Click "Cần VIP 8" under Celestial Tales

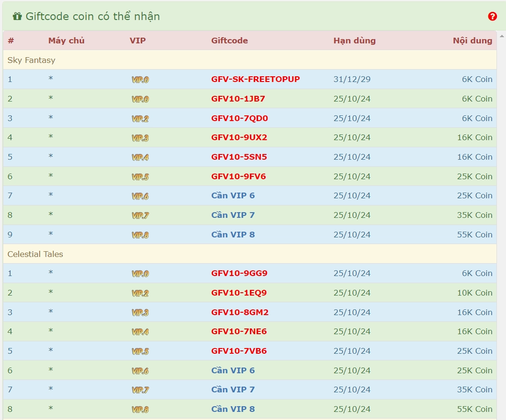(233, 409)
